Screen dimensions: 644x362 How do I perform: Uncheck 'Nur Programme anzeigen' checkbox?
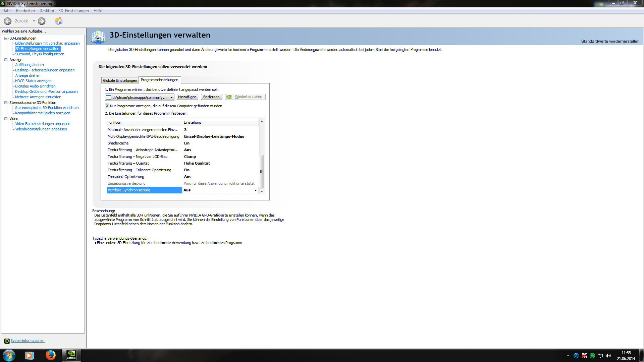point(107,106)
